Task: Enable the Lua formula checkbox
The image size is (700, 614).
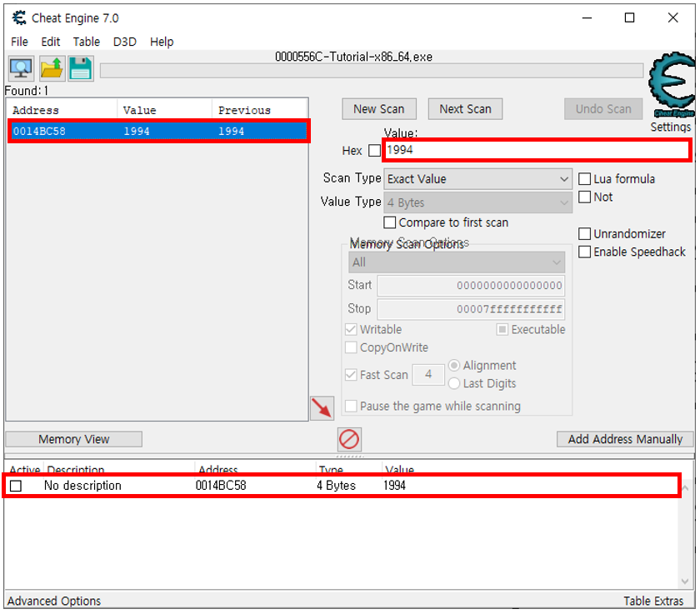Action: [584, 179]
